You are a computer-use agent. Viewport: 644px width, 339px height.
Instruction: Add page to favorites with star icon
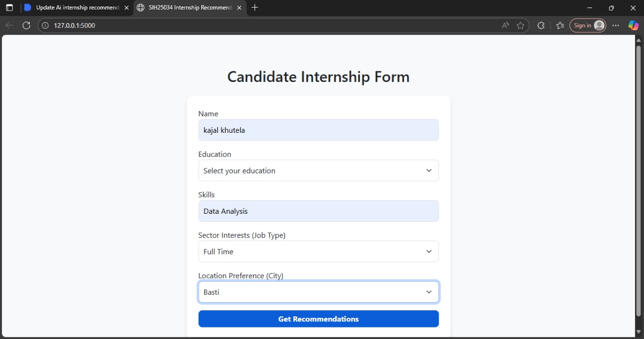(x=520, y=26)
